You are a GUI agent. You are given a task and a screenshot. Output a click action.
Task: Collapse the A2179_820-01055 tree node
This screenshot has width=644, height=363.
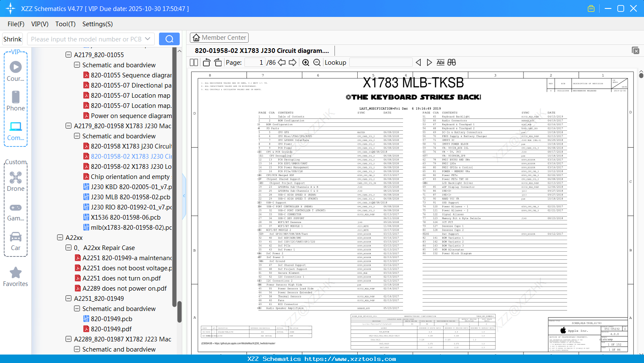69,55
